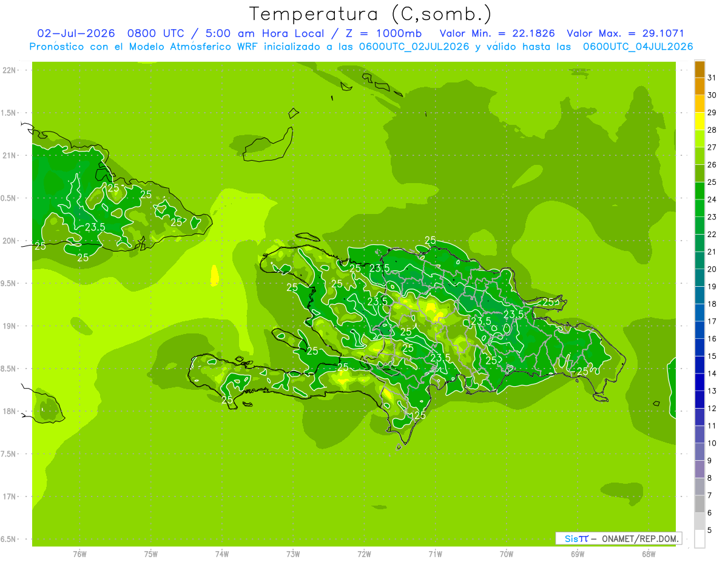Click the "20" color scale label
The height and width of the screenshot is (562, 728).
tap(712, 269)
